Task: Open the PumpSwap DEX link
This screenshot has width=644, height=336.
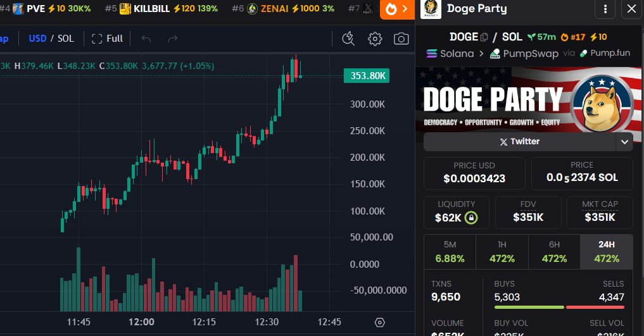Action: 524,54
